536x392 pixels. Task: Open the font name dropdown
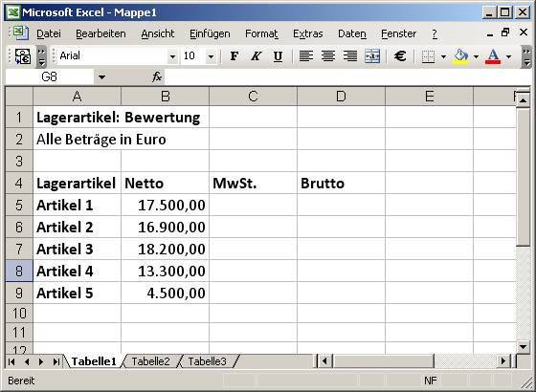[172, 56]
